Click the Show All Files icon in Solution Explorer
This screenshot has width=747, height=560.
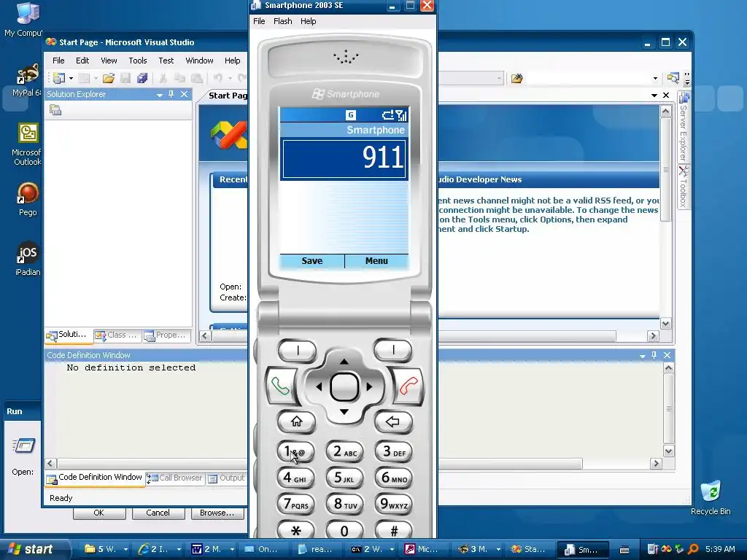[55, 110]
